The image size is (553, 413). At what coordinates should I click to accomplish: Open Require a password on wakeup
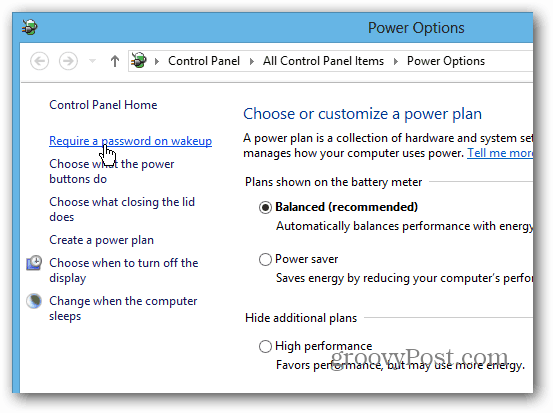[130, 141]
